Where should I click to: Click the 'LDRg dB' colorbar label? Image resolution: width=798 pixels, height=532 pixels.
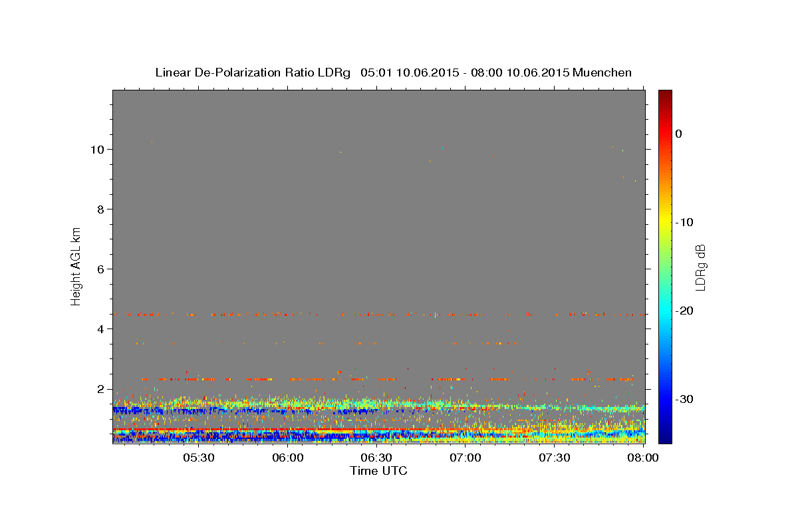pyautogui.click(x=700, y=267)
